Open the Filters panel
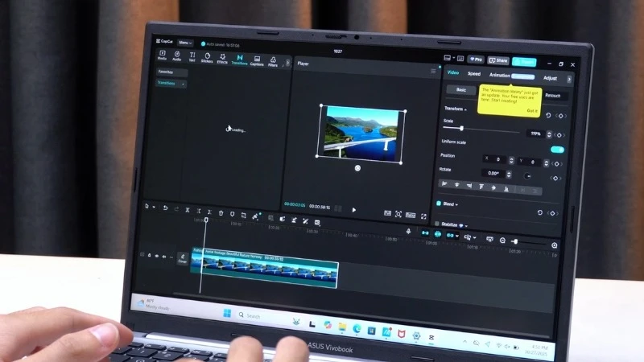Viewport: 644px width, 362px height. point(273,62)
